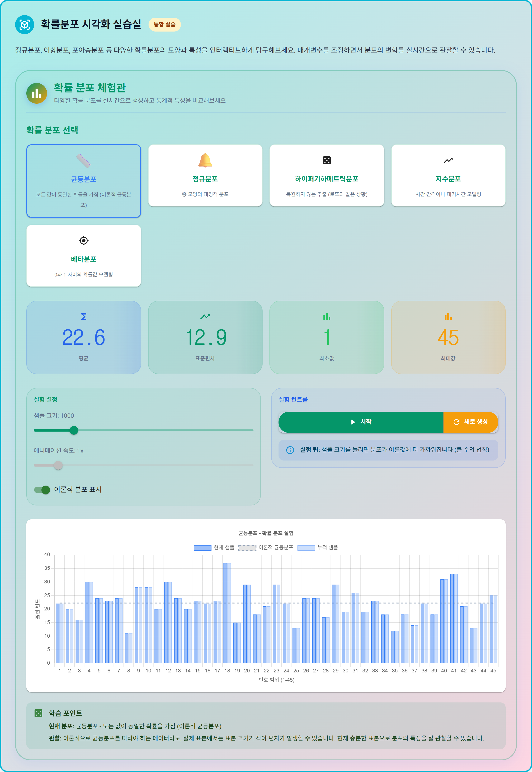Click the green dice icon beside 학습 포인트
The width and height of the screenshot is (532, 772).
click(38, 713)
